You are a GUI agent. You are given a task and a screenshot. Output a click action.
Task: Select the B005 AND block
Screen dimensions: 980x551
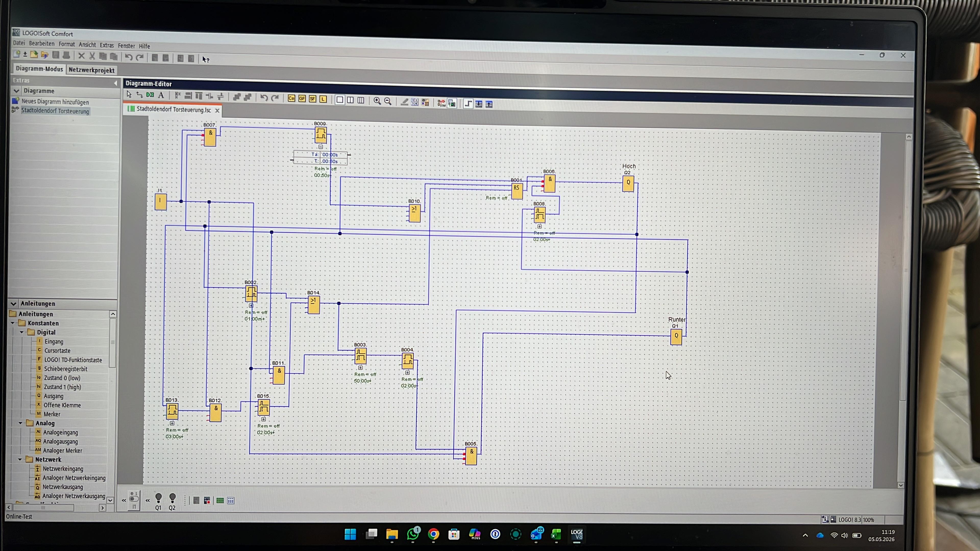pyautogui.click(x=471, y=456)
